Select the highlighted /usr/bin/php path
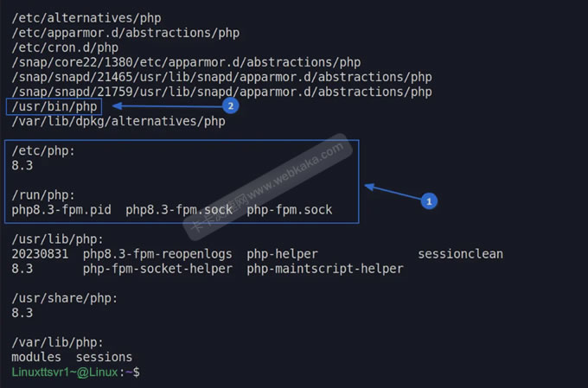588x388 pixels. (54, 106)
